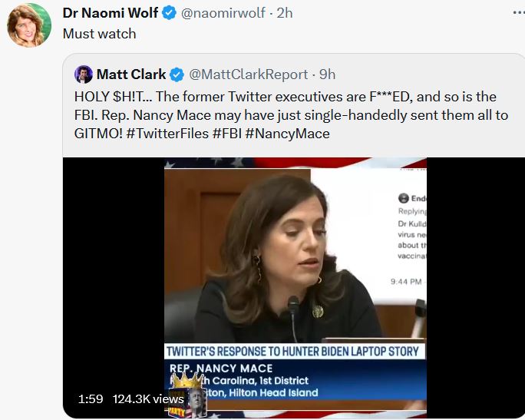Click the 2h tweet timestamp
The width and height of the screenshot is (525, 420).
[x=283, y=13]
